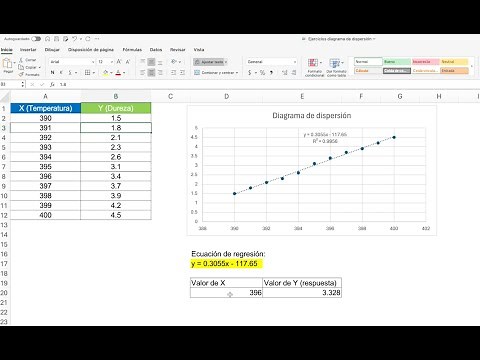Toggle bold N formatting
480x360 pixels.
[52, 72]
